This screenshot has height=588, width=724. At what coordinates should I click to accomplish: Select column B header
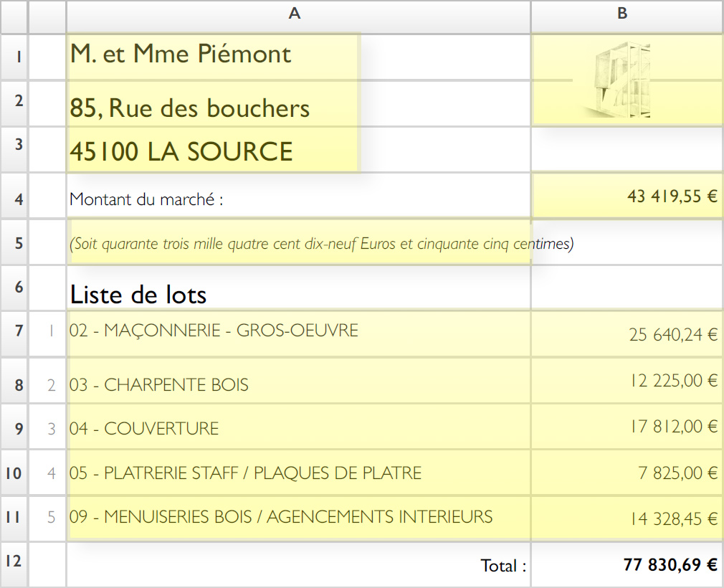point(622,13)
